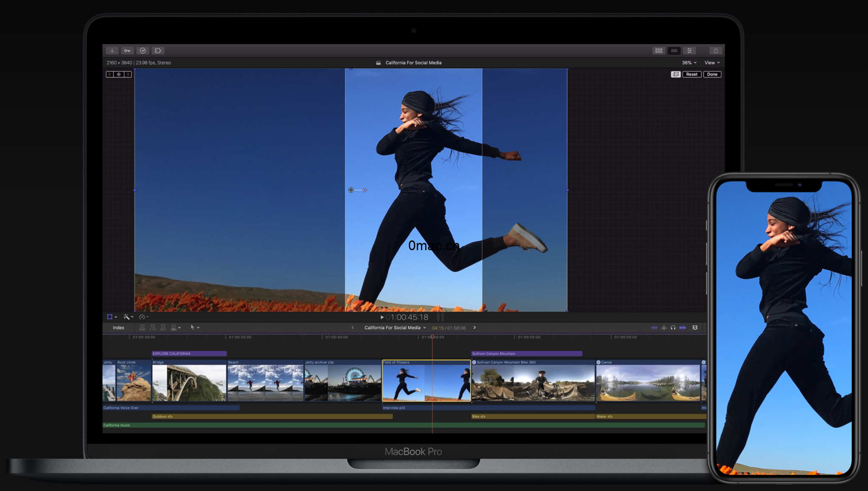Click the smart conform center target handle
Screen dimensions: 868x491
pos(351,190)
